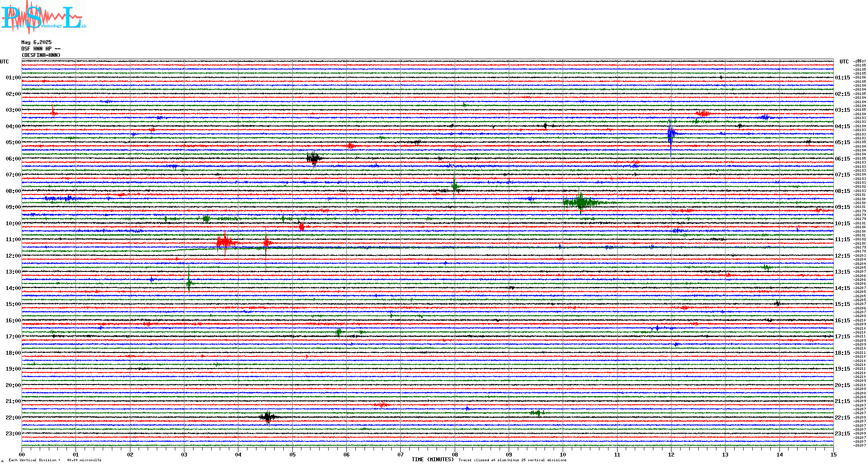
Task: Click minute 12 on the time axis
Action: tap(671, 455)
